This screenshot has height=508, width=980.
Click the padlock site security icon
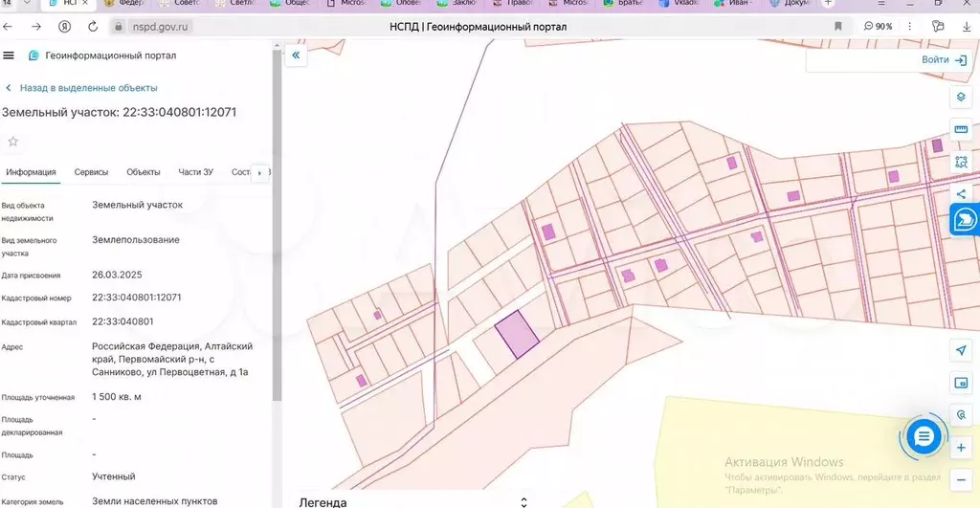pos(118,27)
